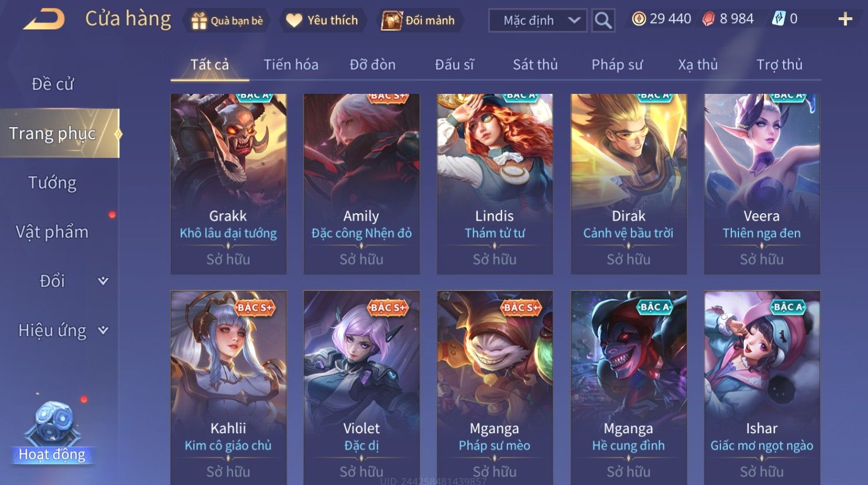
Task: Select the Đề cử sidebar entry
Action: [52, 84]
